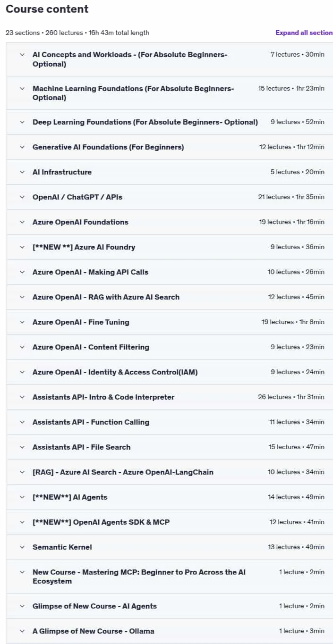Expand the AI Concepts and Workloads chevron
Image resolution: width=333 pixels, height=644 pixels.
(x=22, y=55)
